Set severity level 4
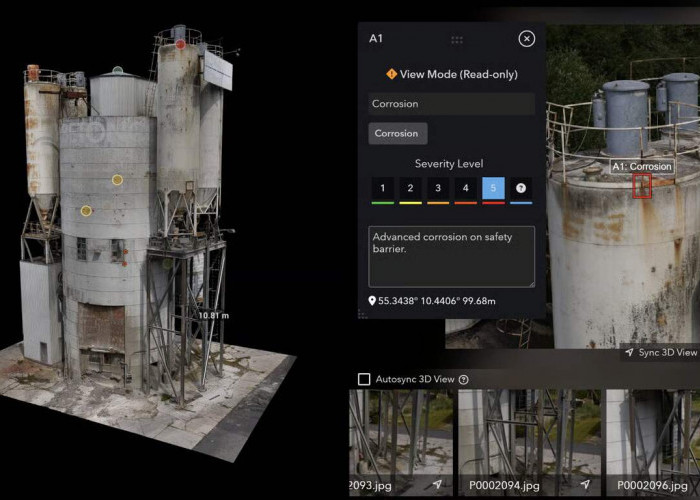This screenshot has height=500, width=700. (x=466, y=189)
